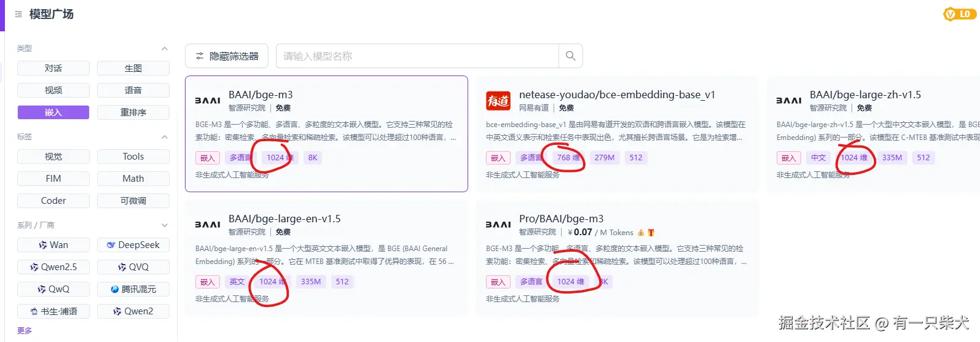Toggle the Coder tag filter

tap(53, 201)
